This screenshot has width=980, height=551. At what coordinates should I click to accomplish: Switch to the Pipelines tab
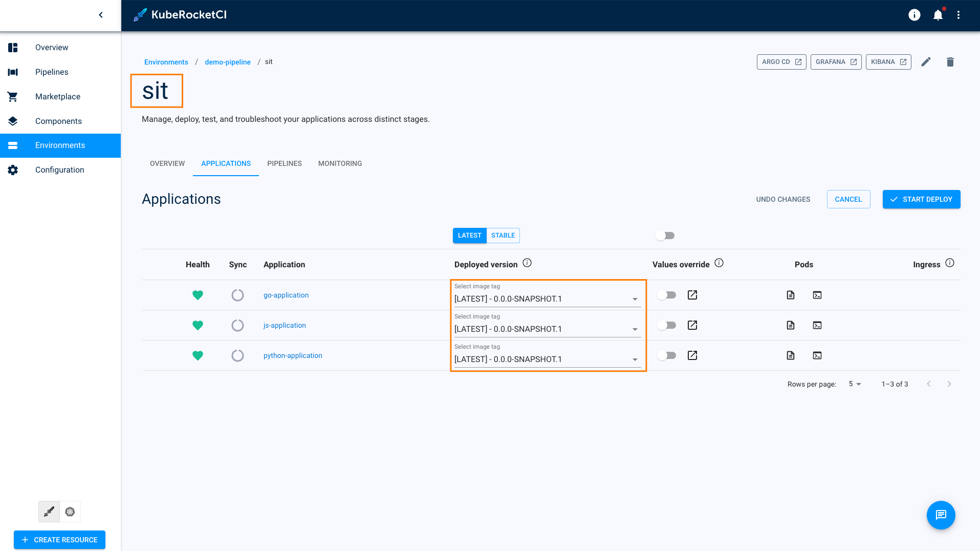point(284,163)
